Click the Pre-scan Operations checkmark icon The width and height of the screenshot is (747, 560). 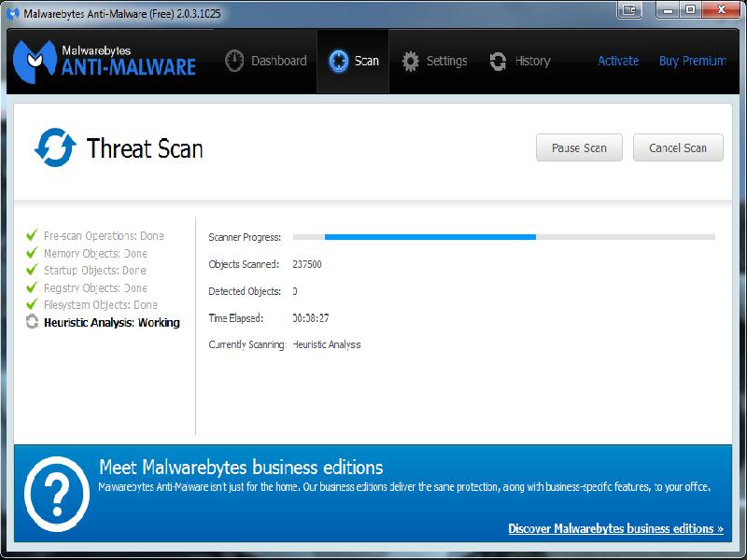pos(32,235)
